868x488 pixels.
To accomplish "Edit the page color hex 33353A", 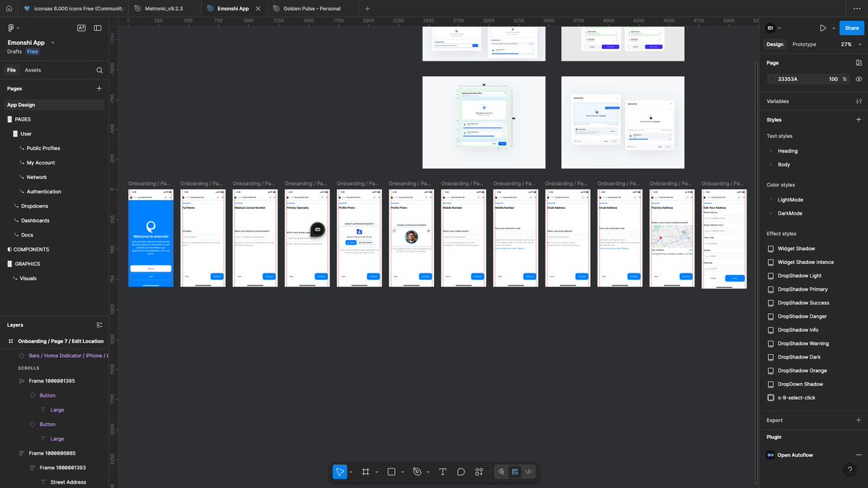I will 788,79.
